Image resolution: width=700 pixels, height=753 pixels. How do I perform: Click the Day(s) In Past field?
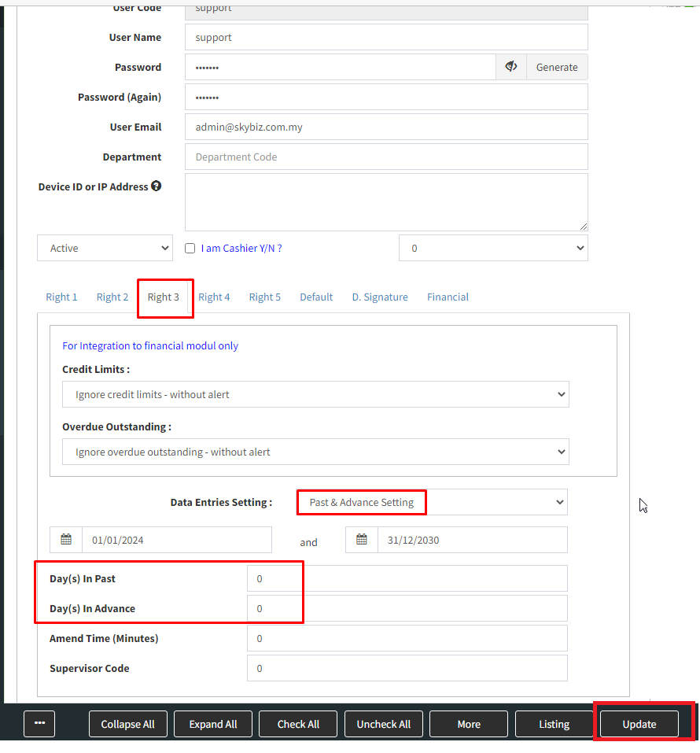[407, 578]
